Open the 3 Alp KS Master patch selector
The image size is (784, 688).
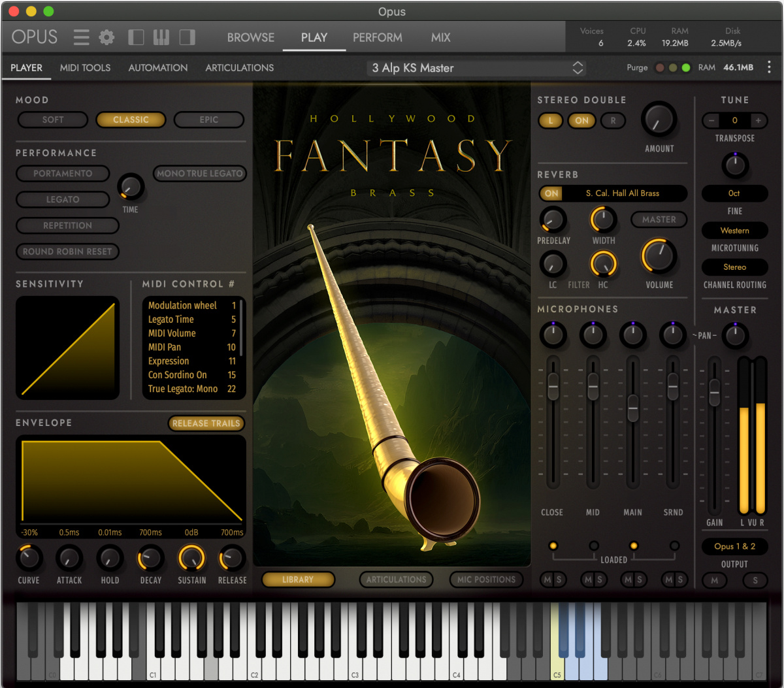(x=476, y=67)
